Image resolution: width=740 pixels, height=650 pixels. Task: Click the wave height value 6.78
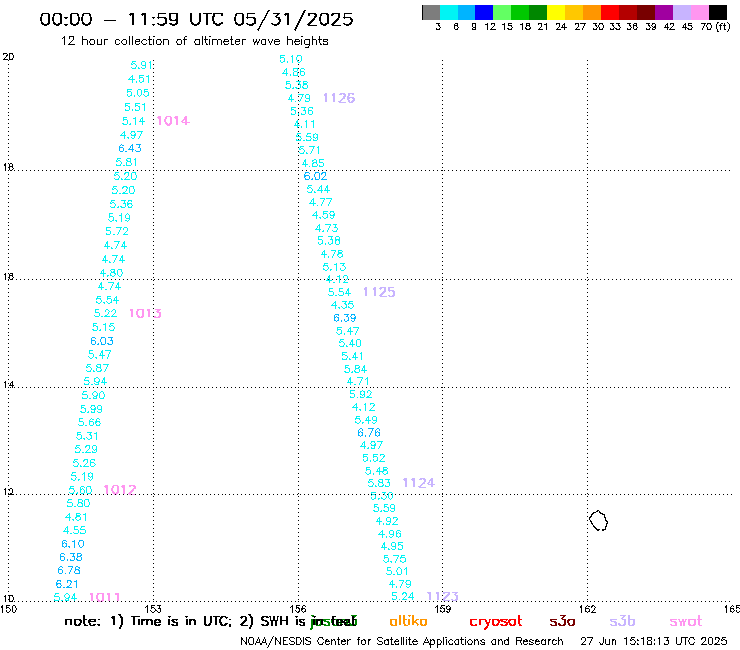[69, 571]
